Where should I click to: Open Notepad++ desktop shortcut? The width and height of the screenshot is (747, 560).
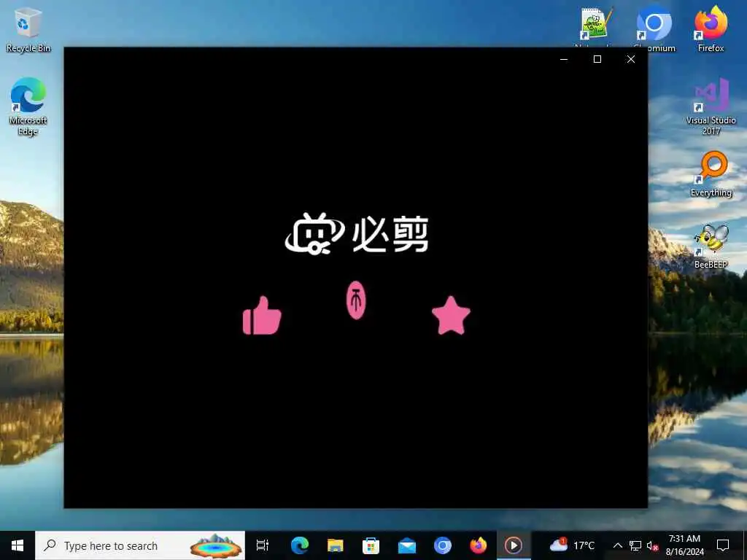[595, 26]
